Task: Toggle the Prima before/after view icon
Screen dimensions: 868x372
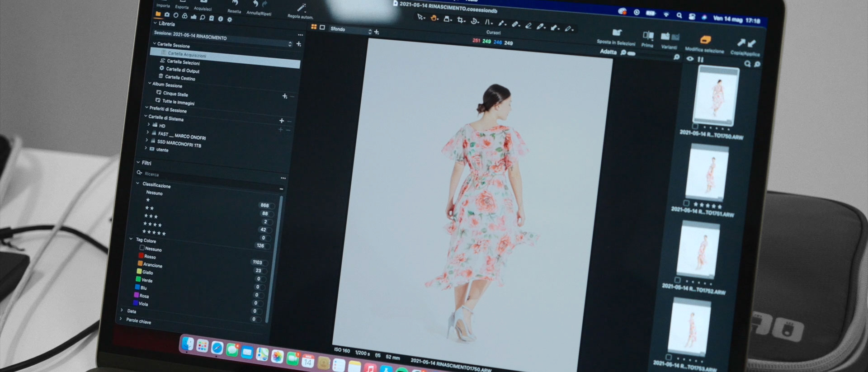Action: 648,36
